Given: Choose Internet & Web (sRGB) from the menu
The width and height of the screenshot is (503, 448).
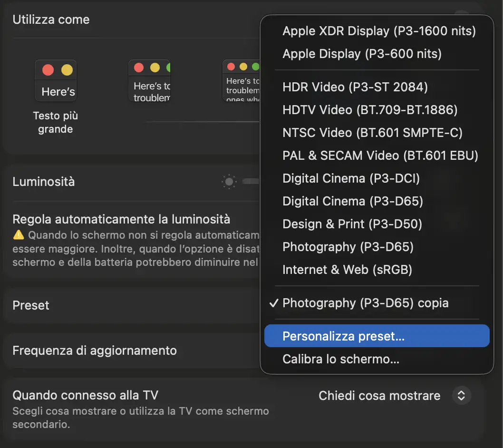Looking at the screenshot, I should pyautogui.click(x=348, y=270).
